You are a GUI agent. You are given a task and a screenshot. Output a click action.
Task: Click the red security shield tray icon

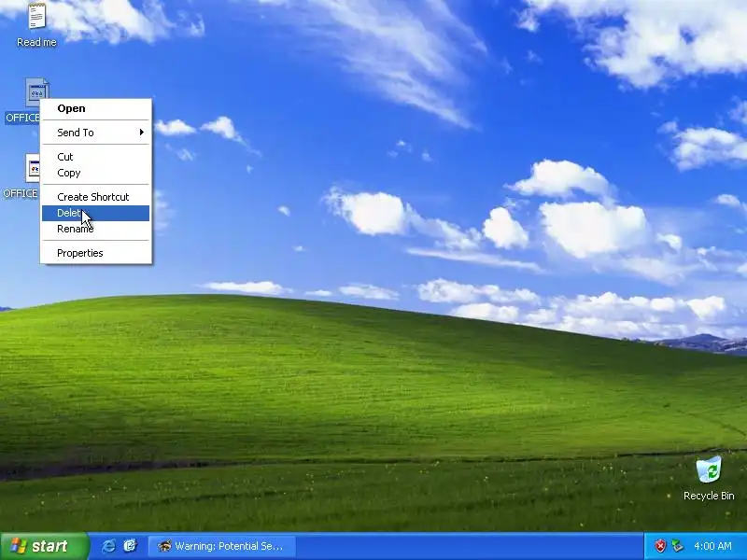tap(660, 546)
